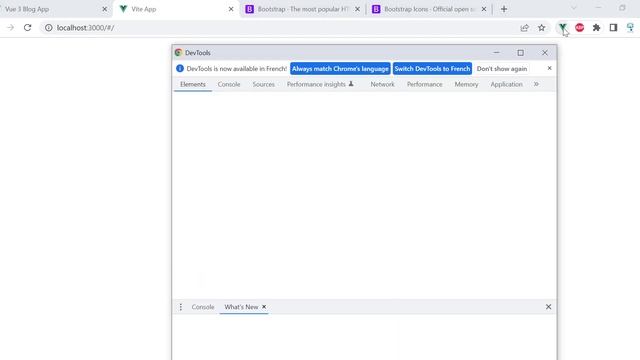Open the Network panel
The image size is (640, 360).
coord(382,84)
